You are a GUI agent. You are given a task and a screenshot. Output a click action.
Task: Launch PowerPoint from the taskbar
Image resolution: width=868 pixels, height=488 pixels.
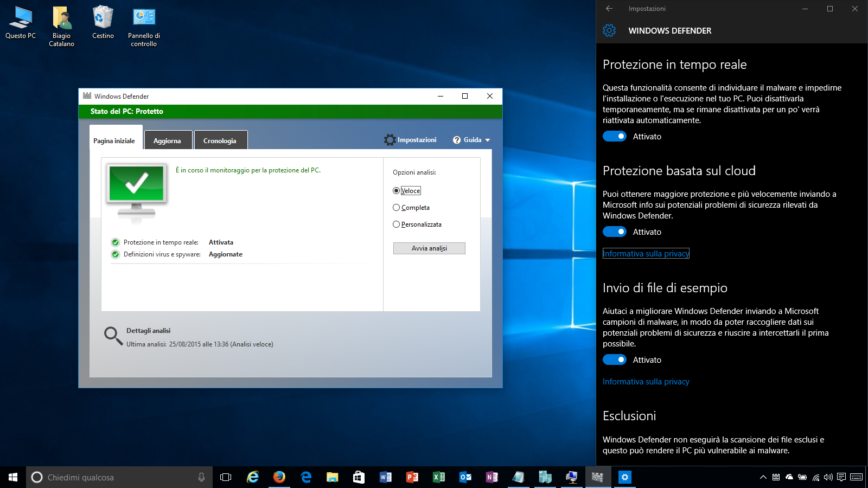pyautogui.click(x=412, y=477)
